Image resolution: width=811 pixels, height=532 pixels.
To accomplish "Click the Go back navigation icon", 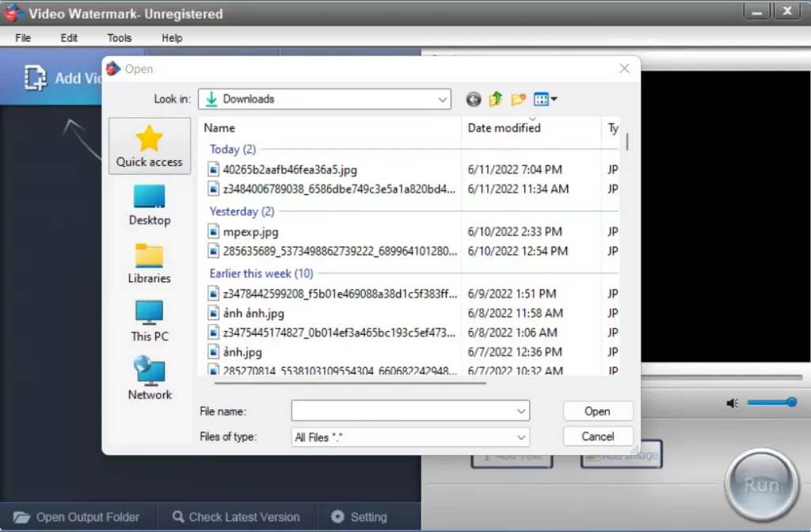I will [474, 99].
